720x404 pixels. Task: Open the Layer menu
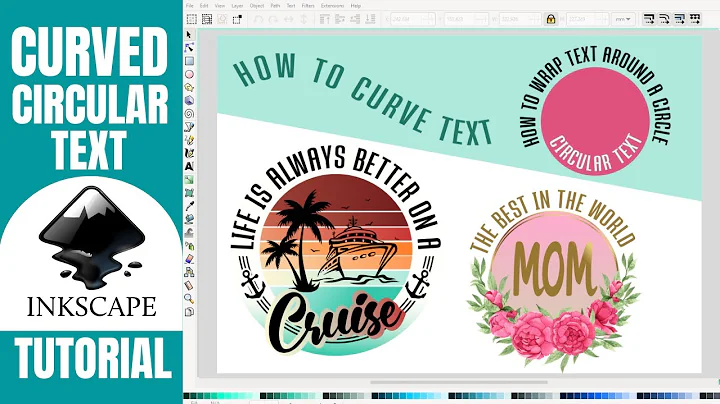pyautogui.click(x=237, y=6)
